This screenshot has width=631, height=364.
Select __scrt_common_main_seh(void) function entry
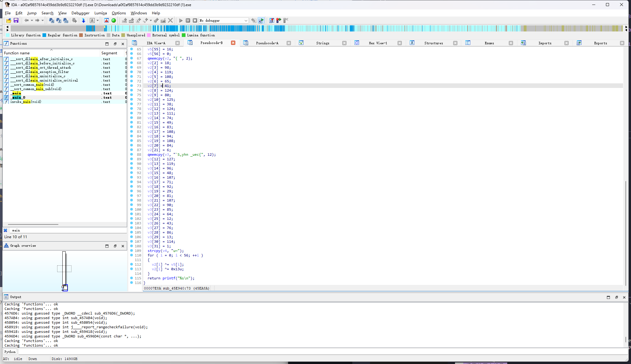64,89
